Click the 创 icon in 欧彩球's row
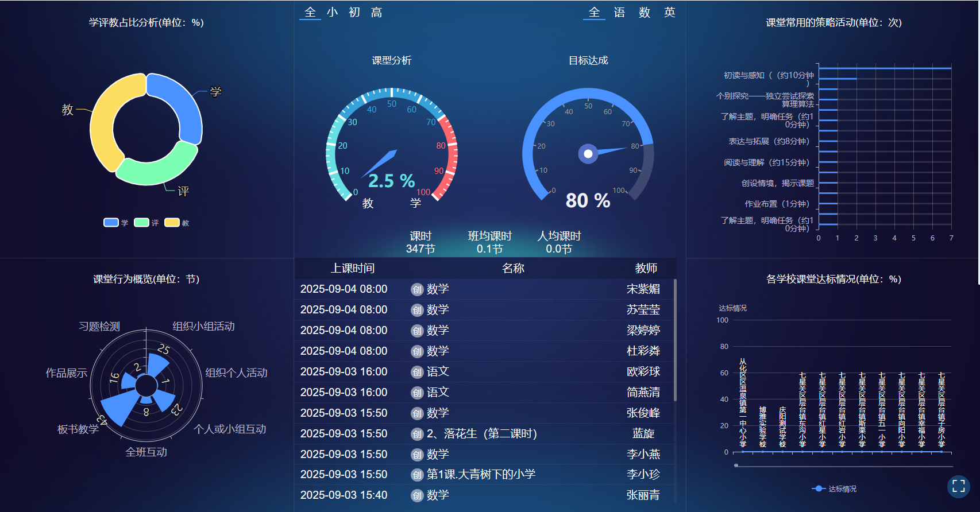 417,372
